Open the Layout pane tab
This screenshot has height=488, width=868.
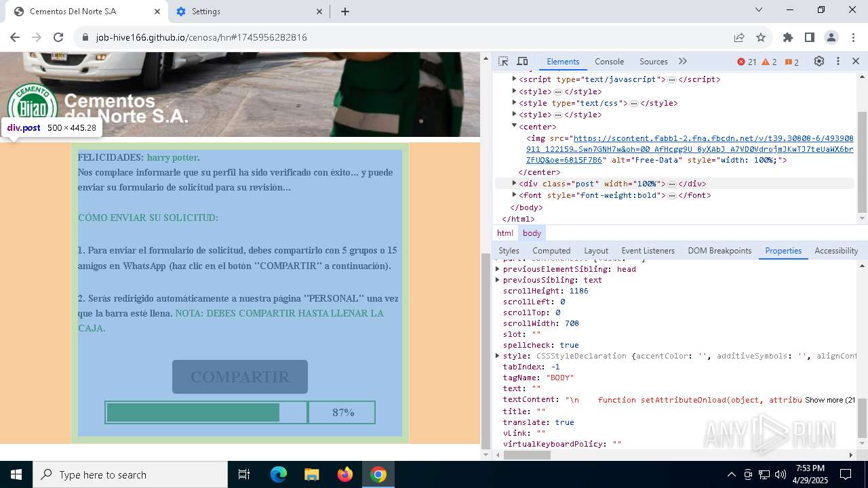596,251
